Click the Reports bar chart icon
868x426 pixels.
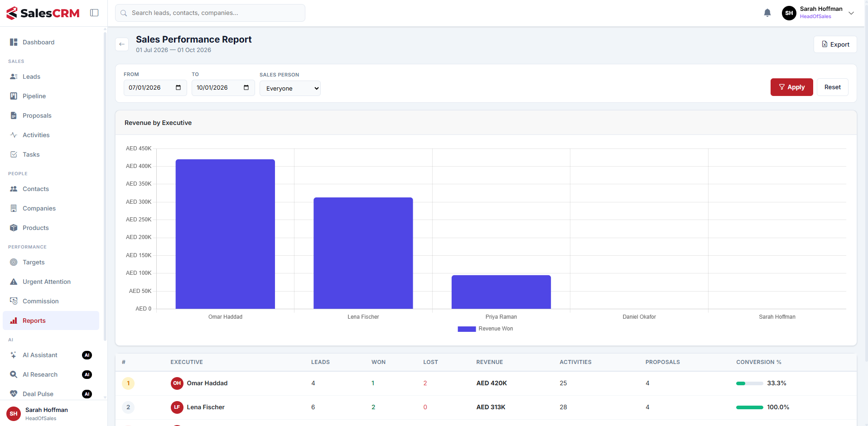[x=14, y=321]
